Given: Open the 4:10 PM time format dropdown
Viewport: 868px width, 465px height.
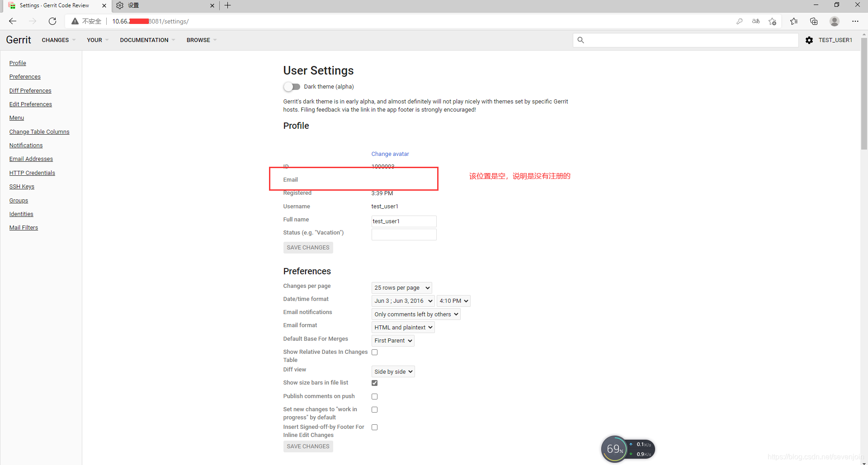Looking at the screenshot, I should [453, 301].
